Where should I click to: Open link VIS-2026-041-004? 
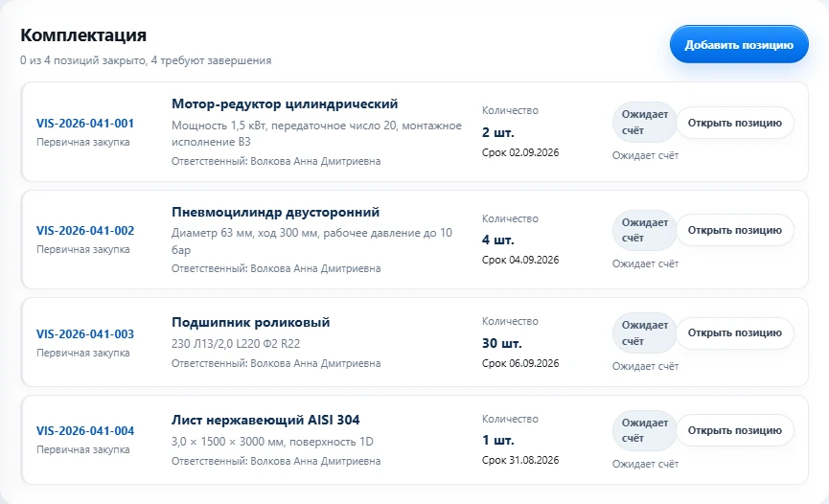(x=85, y=431)
